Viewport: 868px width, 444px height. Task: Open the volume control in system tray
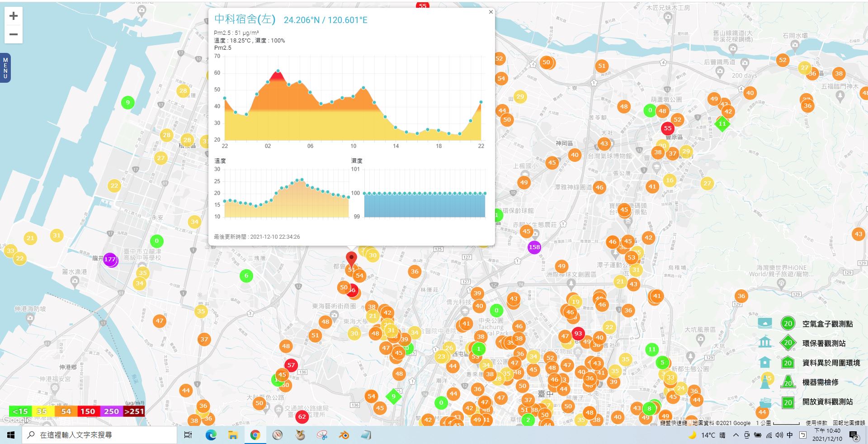pos(779,435)
